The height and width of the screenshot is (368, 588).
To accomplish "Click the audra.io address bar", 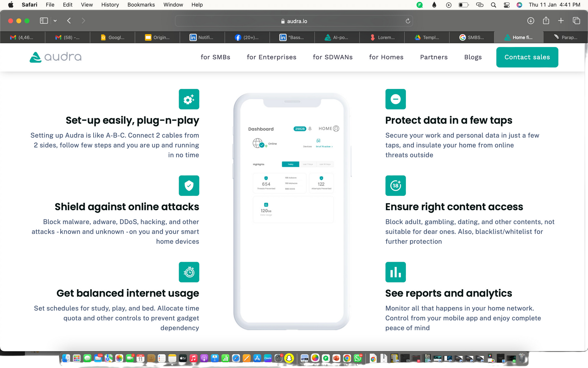I will pyautogui.click(x=294, y=21).
